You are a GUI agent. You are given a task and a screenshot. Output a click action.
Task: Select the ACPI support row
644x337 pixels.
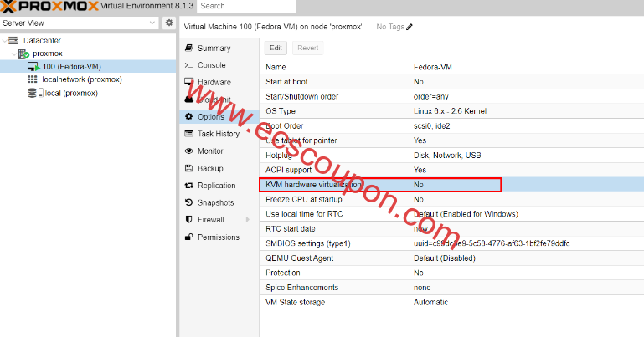[x=451, y=170]
